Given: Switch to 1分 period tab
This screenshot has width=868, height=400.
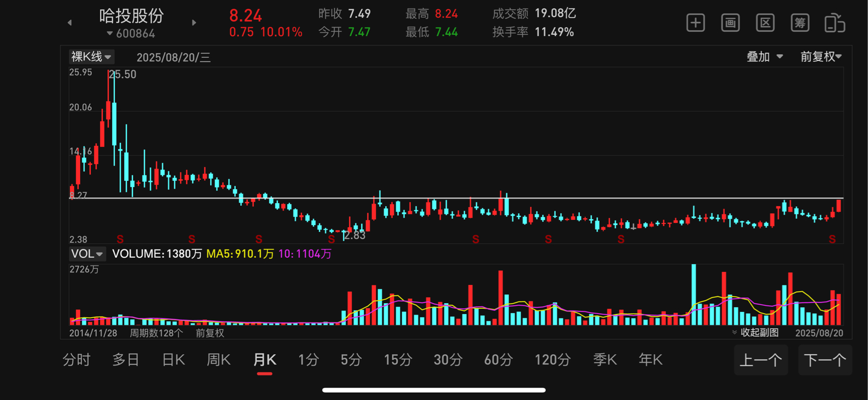Looking at the screenshot, I should (x=309, y=360).
